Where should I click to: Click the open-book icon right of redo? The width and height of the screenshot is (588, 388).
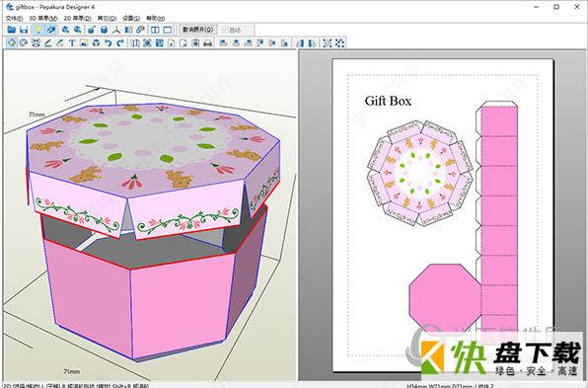coord(135,42)
